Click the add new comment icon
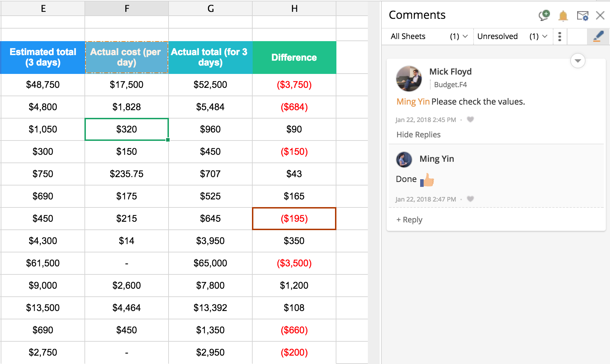This screenshot has width=610, height=364. coord(544,15)
